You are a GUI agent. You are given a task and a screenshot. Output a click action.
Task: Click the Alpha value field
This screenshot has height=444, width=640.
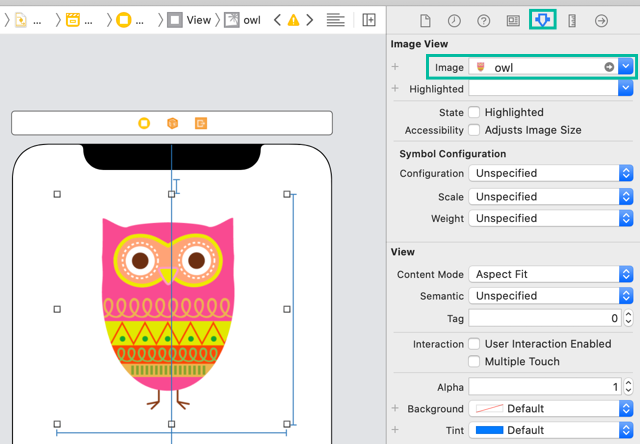545,387
